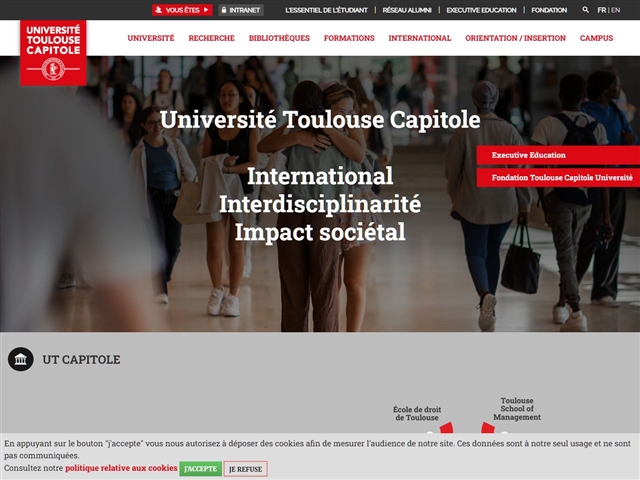Visit the Fondation link in top bar
The width and height of the screenshot is (640, 480).
point(549,10)
